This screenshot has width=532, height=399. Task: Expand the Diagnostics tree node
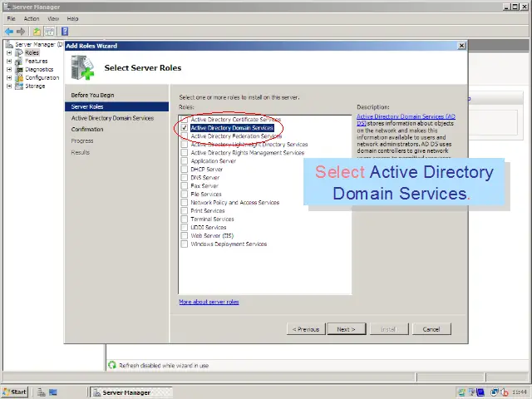9,70
